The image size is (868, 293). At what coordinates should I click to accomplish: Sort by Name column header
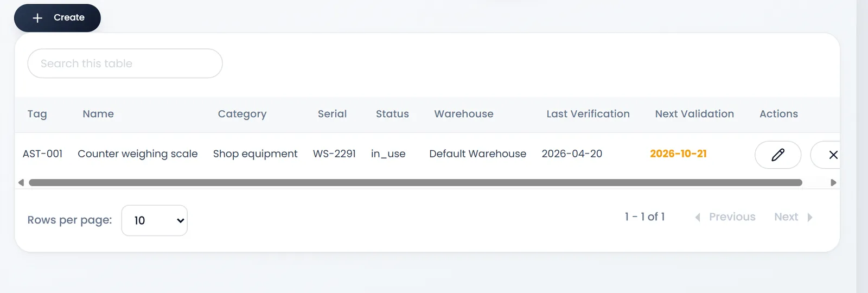tap(98, 114)
